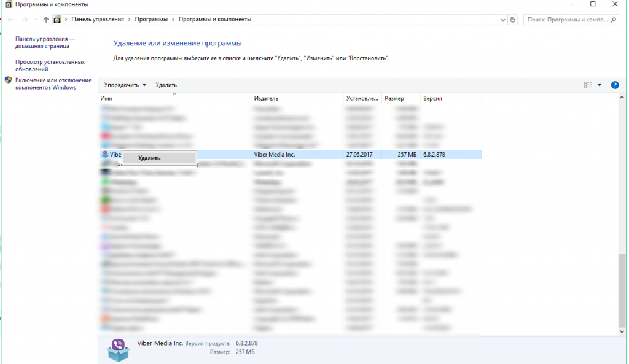The image size is (629, 364).
Task: Click the Back navigation arrow
Action: [x=10, y=20]
